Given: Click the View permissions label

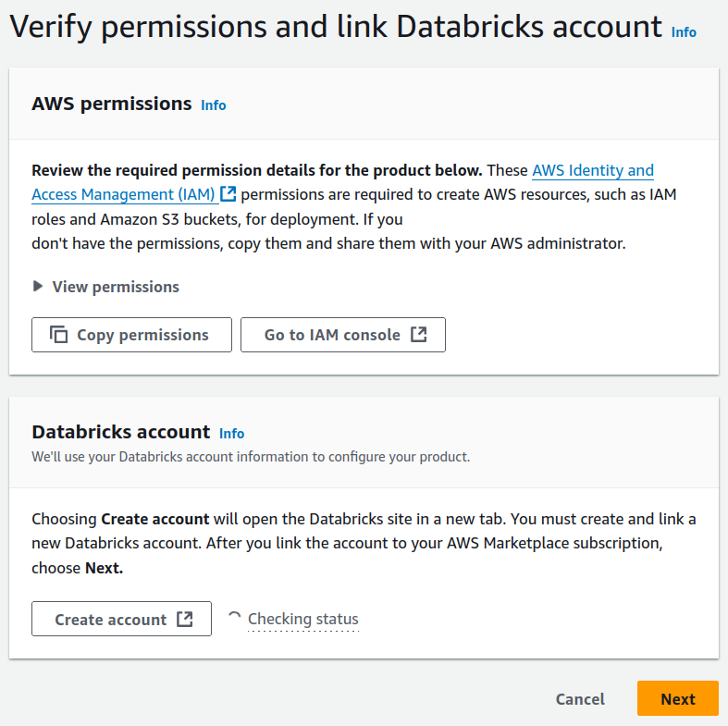Looking at the screenshot, I should coord(116,287).
